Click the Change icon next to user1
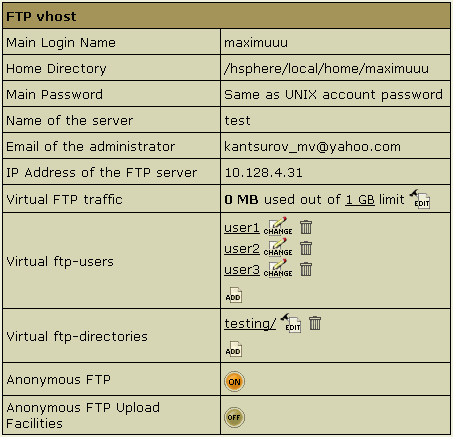 (278, 226)
